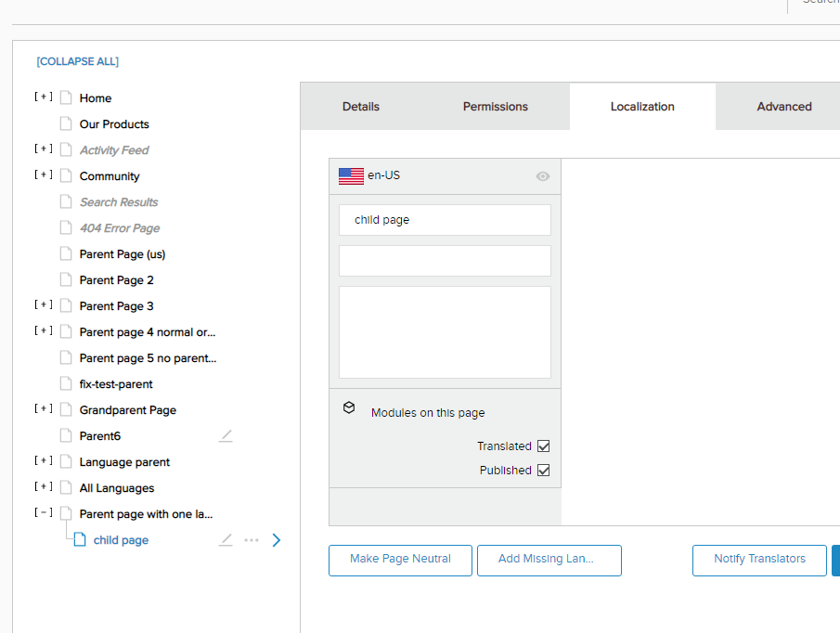Select the page icon beside Home
Viewport: 840px width, 633px height.
click(66, 97)
